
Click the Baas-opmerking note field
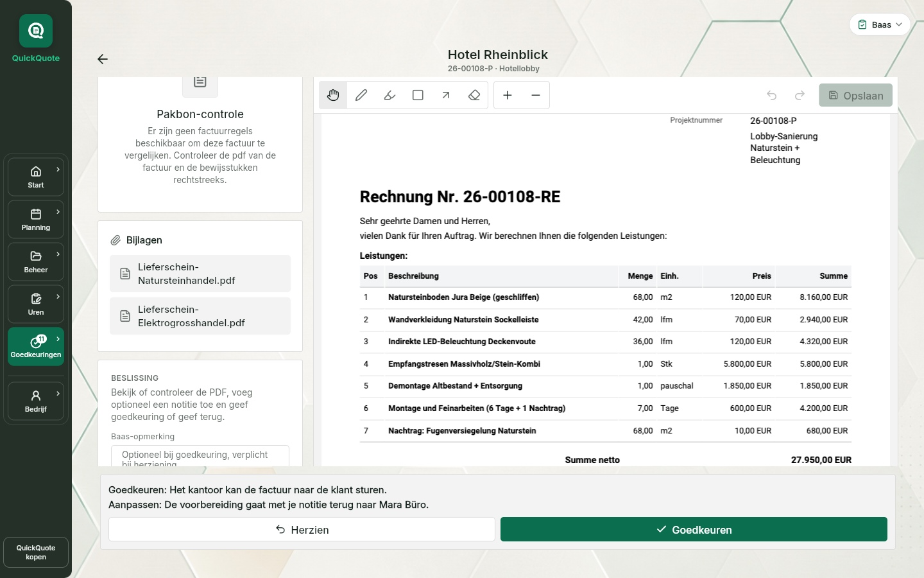(200, 456)
